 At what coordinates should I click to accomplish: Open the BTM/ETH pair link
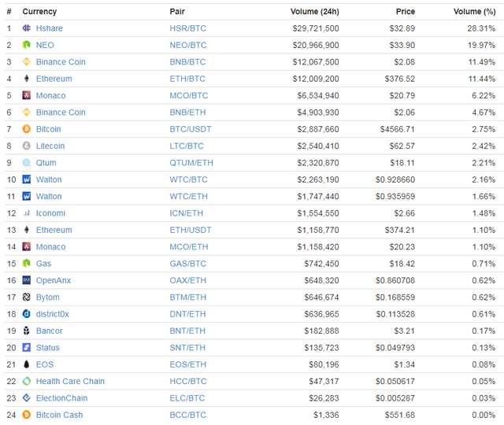pyautogui.click(x=187, y=297)
